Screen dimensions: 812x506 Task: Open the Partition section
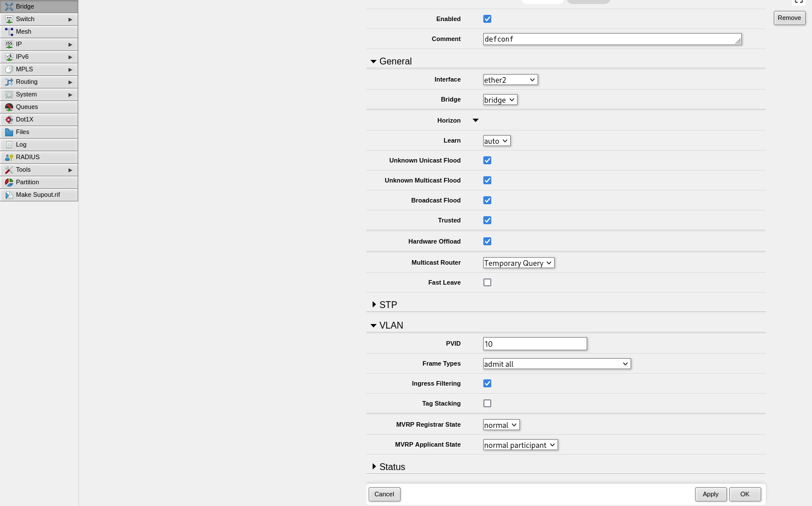(28, 182)
